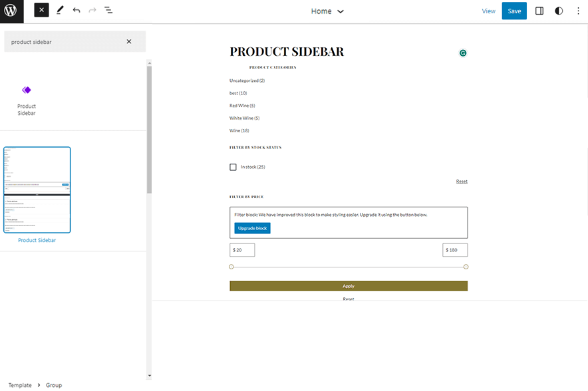Open the Options three-dot menu

(577, 11)
